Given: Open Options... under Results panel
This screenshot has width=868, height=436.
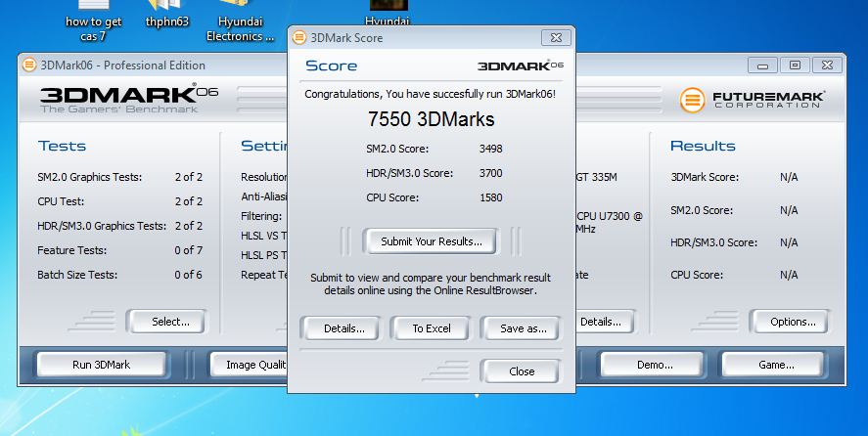Looking at the screenshot, I should coord(793,322).
